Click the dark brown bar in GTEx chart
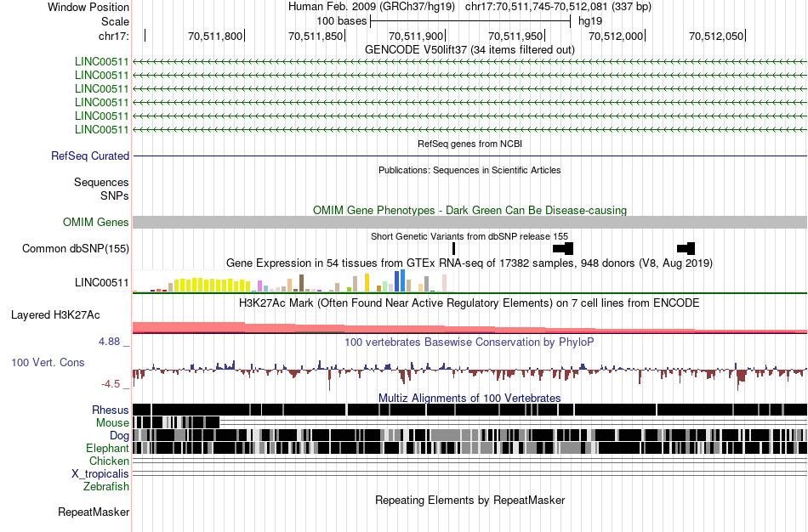Image resolution: width=808 pixels, height=532 pixels. click(x=302, y=283)
